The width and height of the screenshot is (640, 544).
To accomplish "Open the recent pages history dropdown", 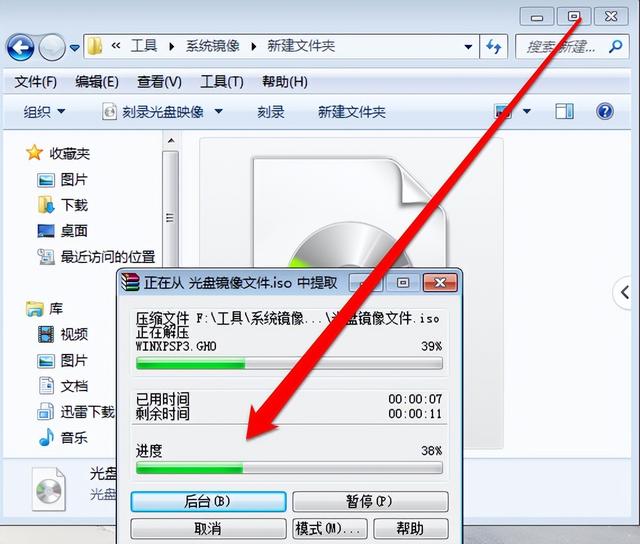I will pyautogui.click(x=74, y=48).
